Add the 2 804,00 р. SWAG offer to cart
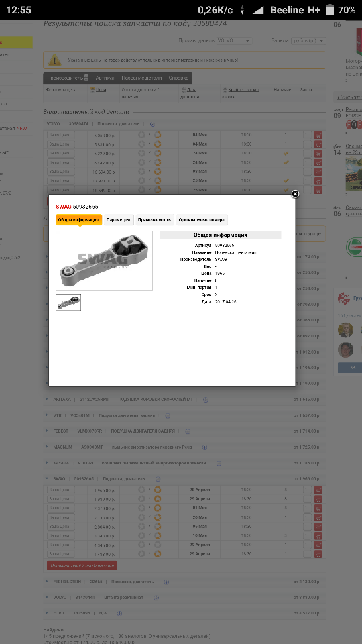Image resolution: width=362 pixels, height=644 pixels. pyautogui.click(x=318, y=527)
